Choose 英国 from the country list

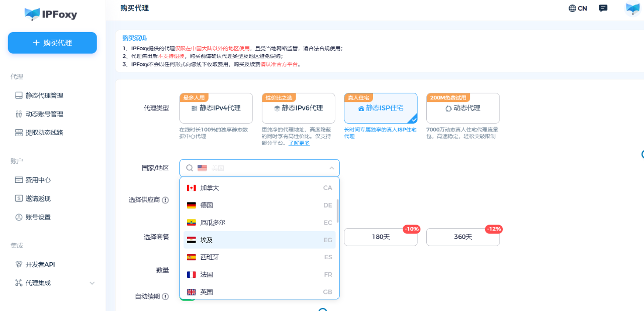(259, 291)
